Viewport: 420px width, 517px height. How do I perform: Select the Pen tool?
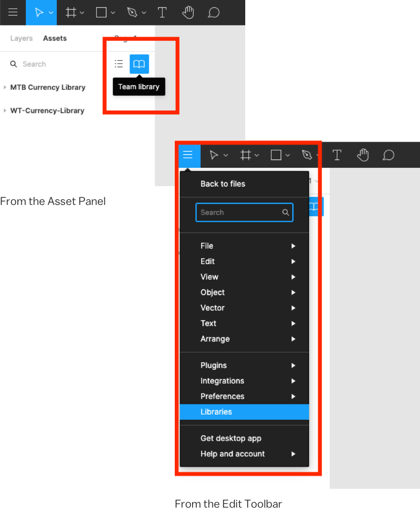pyautogui.click(x=133, y=12)
